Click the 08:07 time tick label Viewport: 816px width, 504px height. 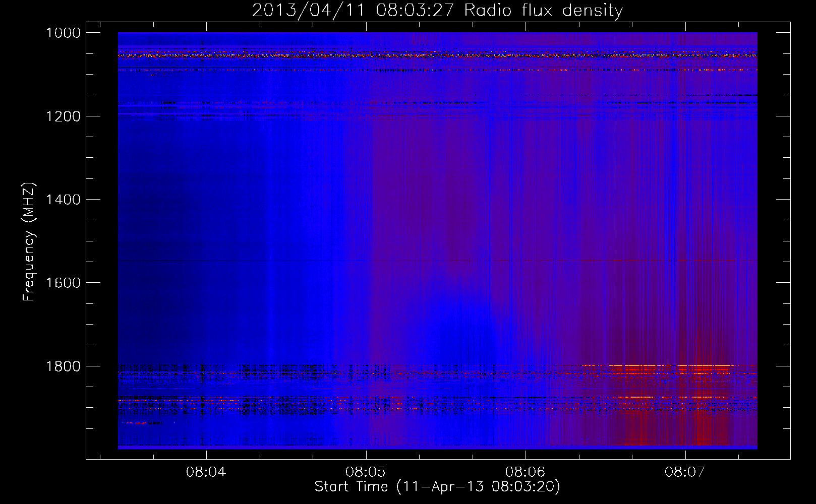(685, 472)
